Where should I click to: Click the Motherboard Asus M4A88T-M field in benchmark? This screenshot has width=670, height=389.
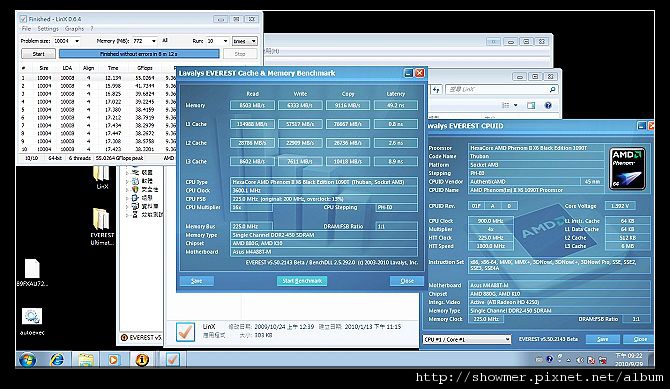(324, 252)
